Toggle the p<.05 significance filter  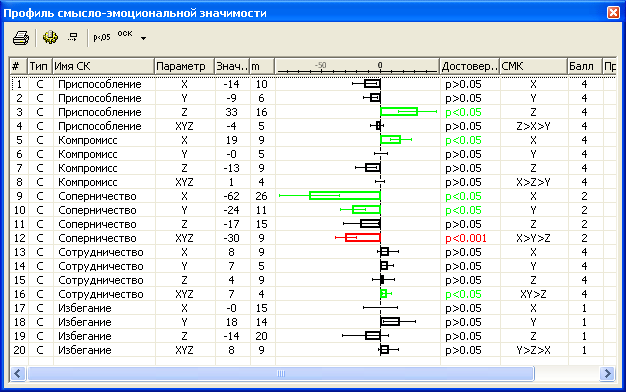(x=101, y=38)
